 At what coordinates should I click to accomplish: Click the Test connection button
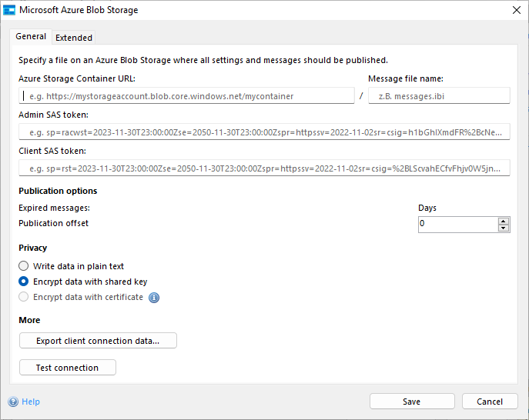67,368
